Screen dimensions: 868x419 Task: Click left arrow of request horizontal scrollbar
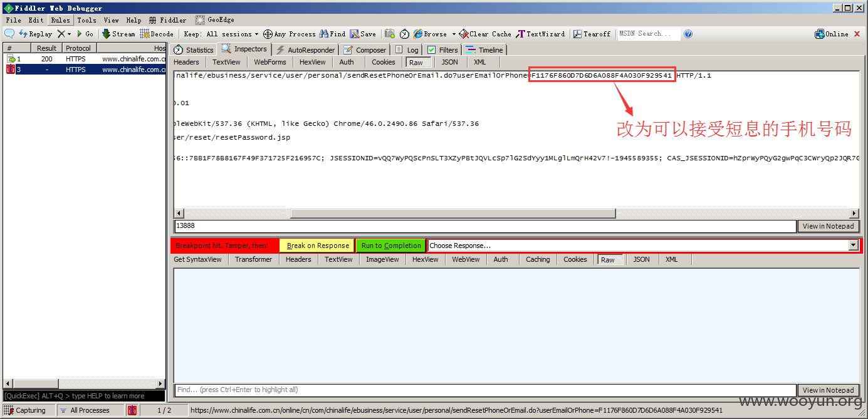[x=179, y=214]
